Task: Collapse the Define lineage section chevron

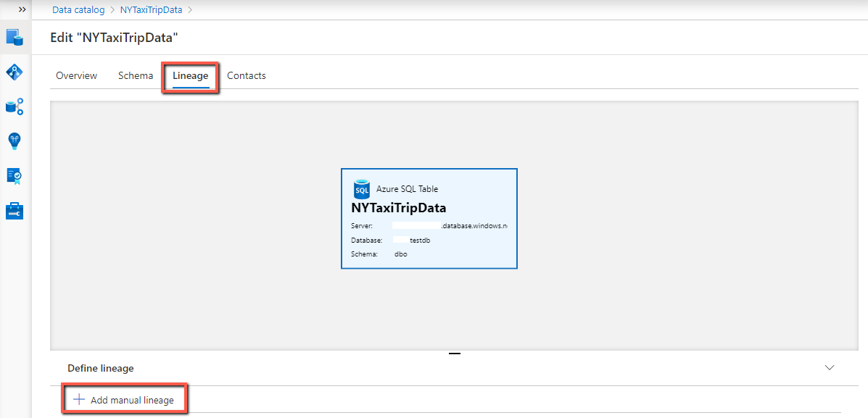Action: [829, 368]
